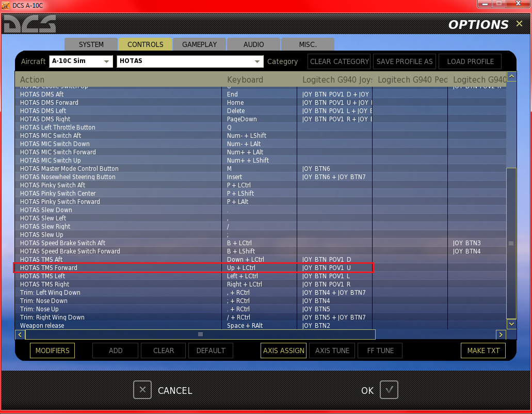Select the HOTAS TMS Forward action
This screenshot has width=532, height=414.
[x=49, y=268]
